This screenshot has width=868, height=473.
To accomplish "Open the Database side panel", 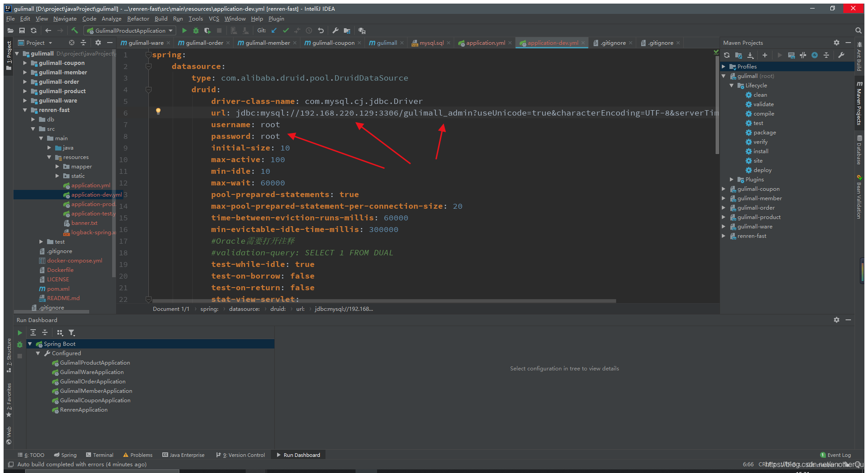I will tap(859, 150).
